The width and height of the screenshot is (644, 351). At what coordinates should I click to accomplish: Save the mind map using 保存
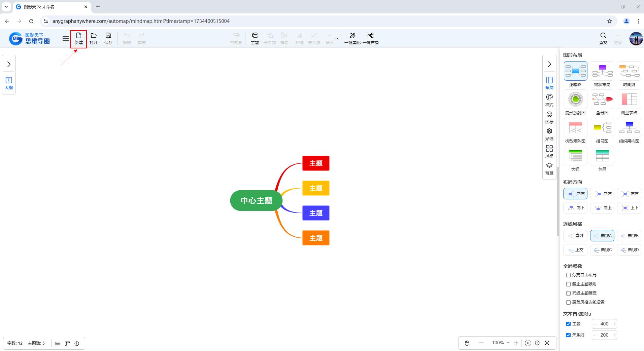[108, 36]
